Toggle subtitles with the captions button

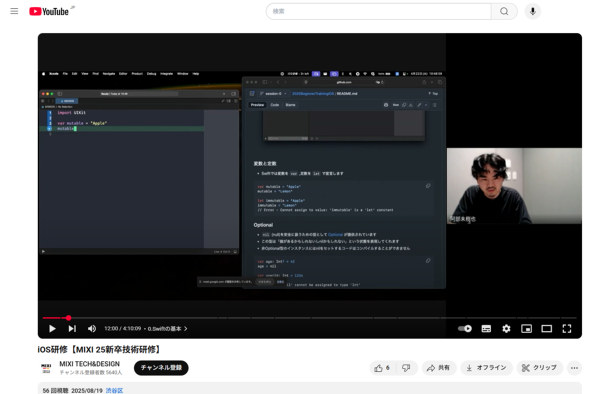click(x=486, y=329)
